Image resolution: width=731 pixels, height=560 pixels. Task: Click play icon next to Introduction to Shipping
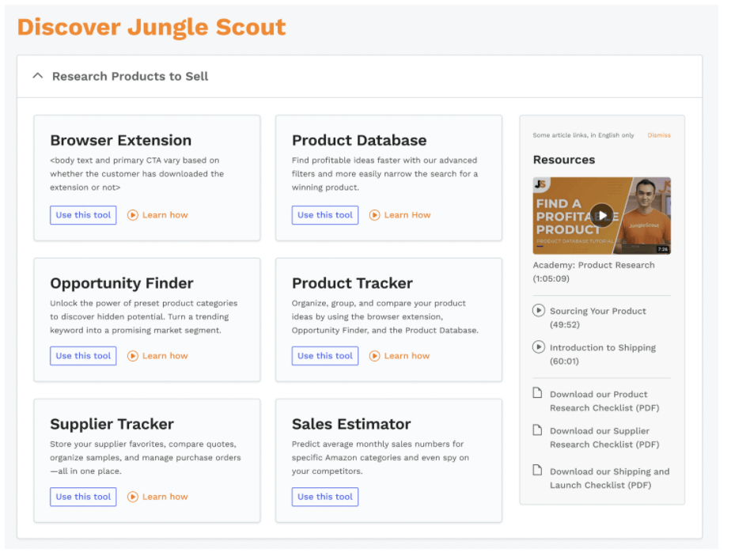539,347
